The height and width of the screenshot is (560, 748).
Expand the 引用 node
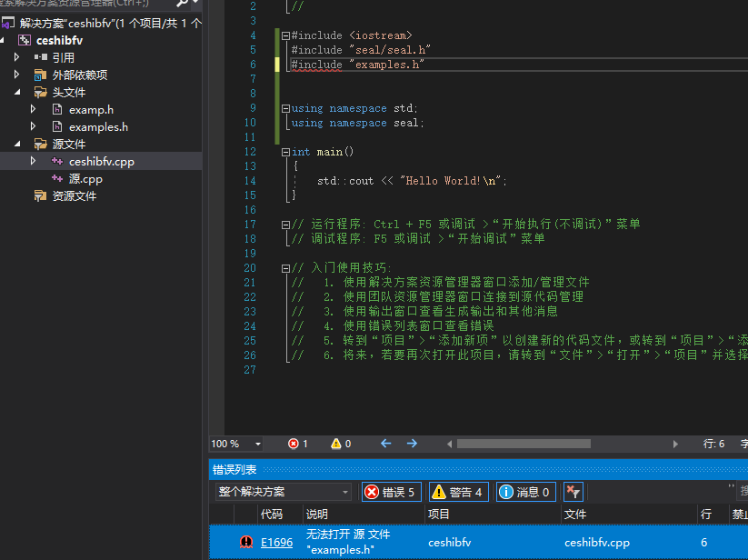17,57
